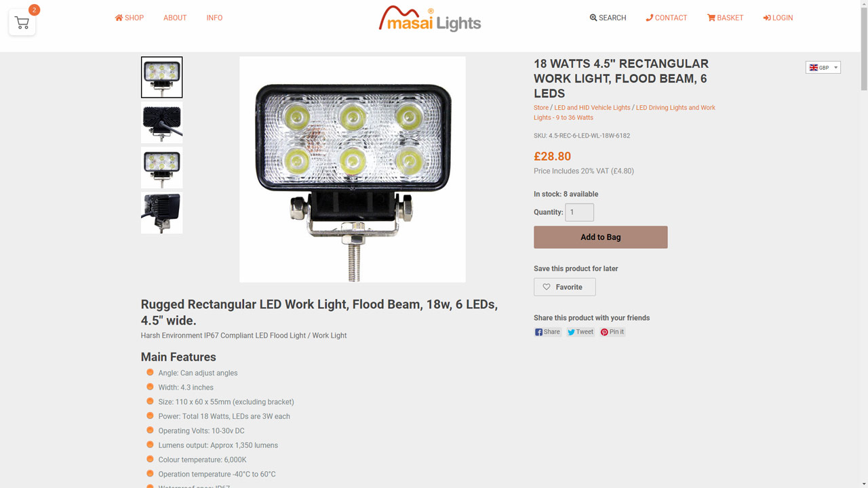Open the BASKET cart link
Image resolution: width=868 pixels, height=488 pixels.
pyautogui.click(x=725, y=18)
